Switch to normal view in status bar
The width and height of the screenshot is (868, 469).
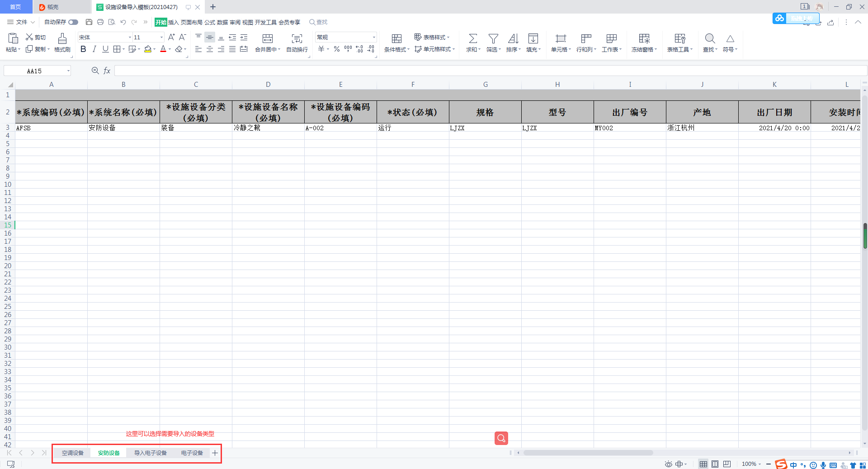coord(703,464)
